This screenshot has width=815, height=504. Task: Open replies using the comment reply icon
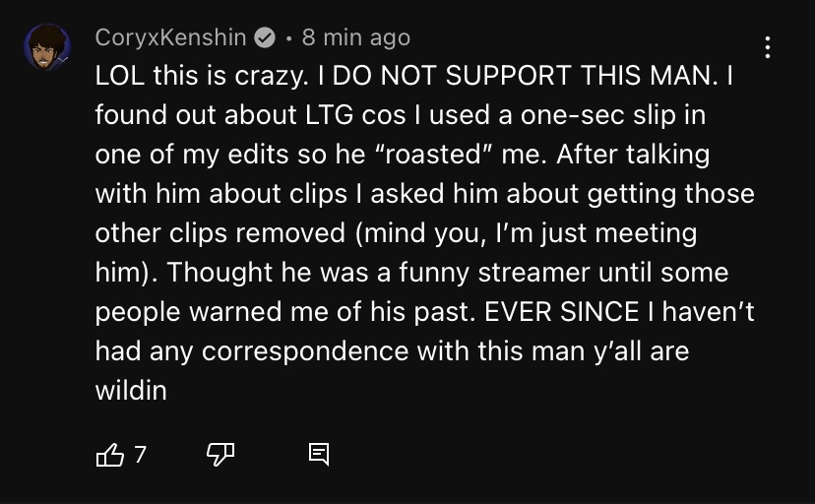(318, 454)
